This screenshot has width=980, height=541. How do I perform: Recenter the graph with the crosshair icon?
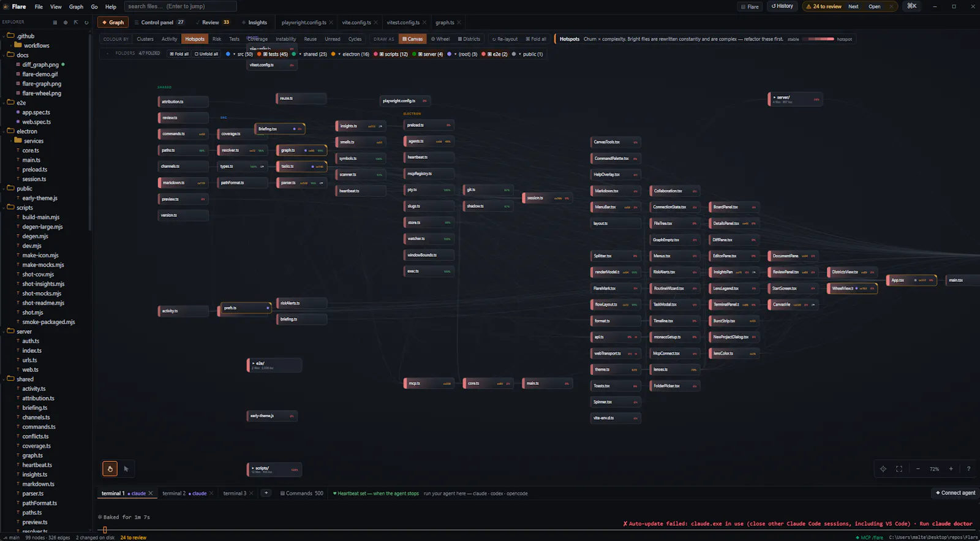click(x=883, y=469)
